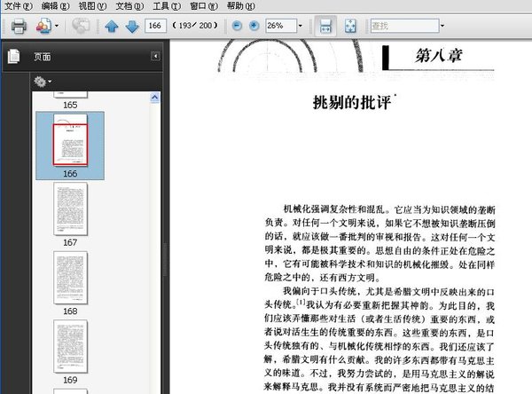The image size is (532, 394).
Task: Toggle the fit-width scrolling mode icon
Action: click(x=325, y=26)
